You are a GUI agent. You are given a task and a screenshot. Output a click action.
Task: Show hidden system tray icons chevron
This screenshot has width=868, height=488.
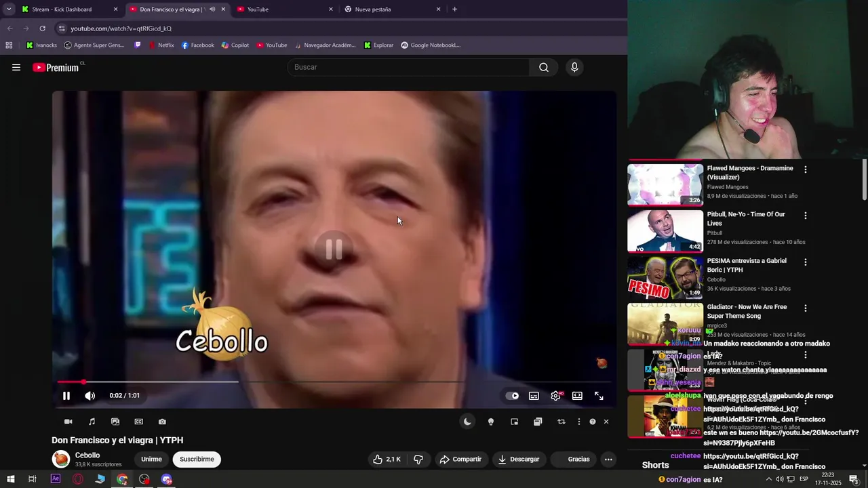click(768, 479)
